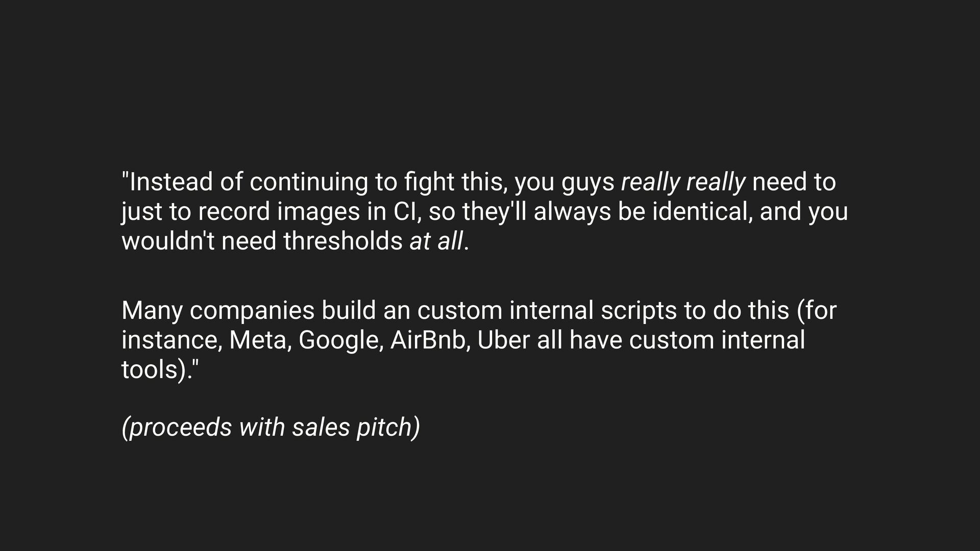
Task: Click the word "images" in first paragraph
Action: [318, 212]
